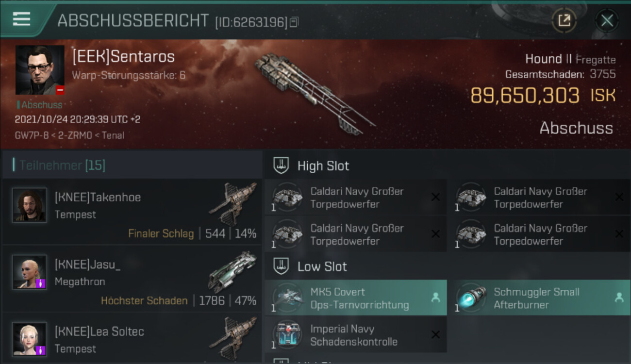Image resolution: width=631 pixels, height=364 pixels.
Task: Click Imperial Navy Schadenskontrolle module icon
Action: 288,334
